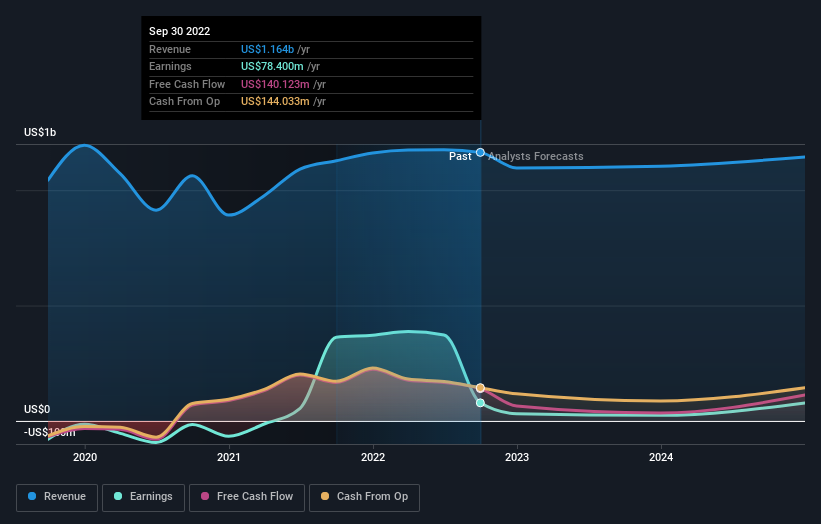Click the 'Free Cash Flow' row label in tooltip
Image resolution: width=821 pixels, height=524 pixels.
click(187, 84)
